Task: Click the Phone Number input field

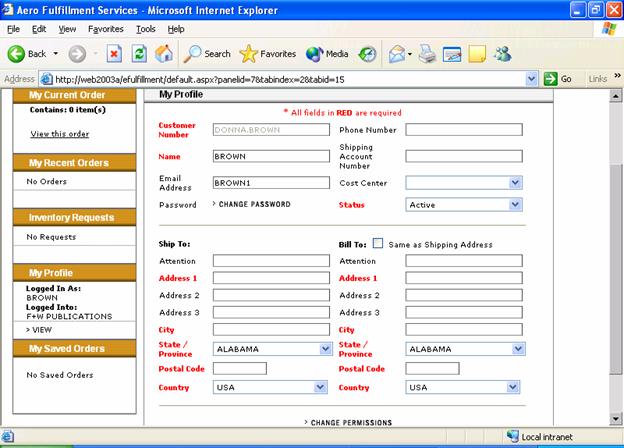Action: pyautogui.click(x=464, y=129)
